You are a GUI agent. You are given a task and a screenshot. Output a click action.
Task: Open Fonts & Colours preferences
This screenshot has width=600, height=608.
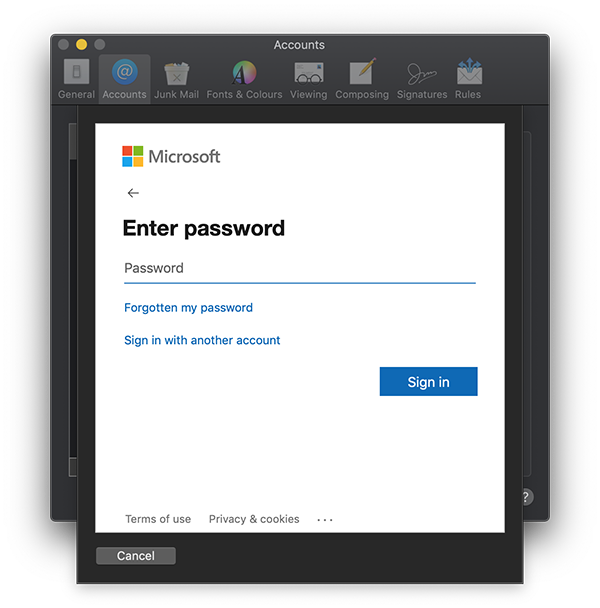(244, 79)
